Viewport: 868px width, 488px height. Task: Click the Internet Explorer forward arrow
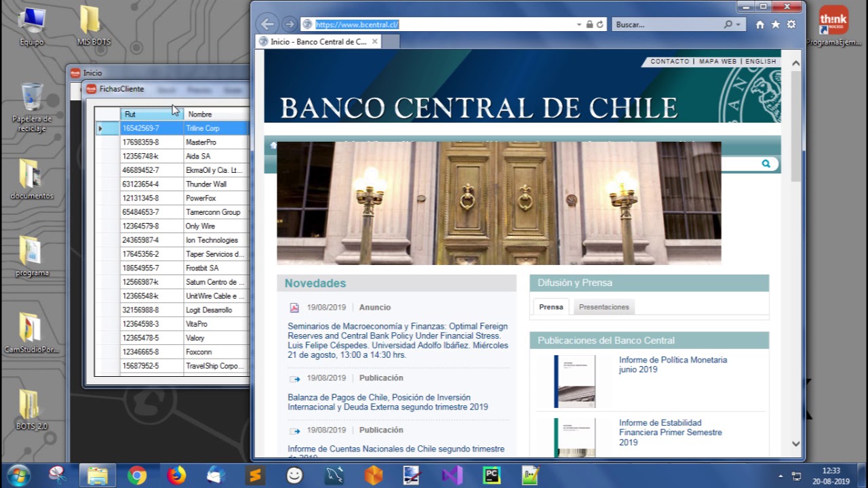[x=290, y=24]
